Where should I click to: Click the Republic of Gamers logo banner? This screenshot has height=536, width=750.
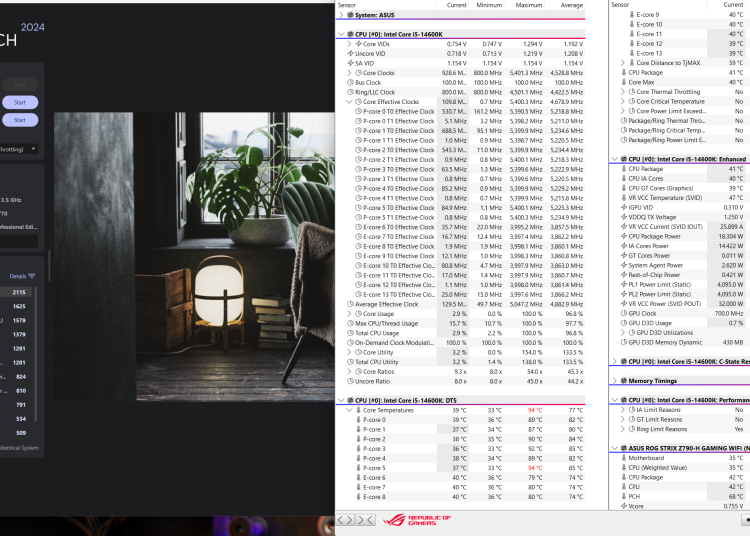pos(417,520)
